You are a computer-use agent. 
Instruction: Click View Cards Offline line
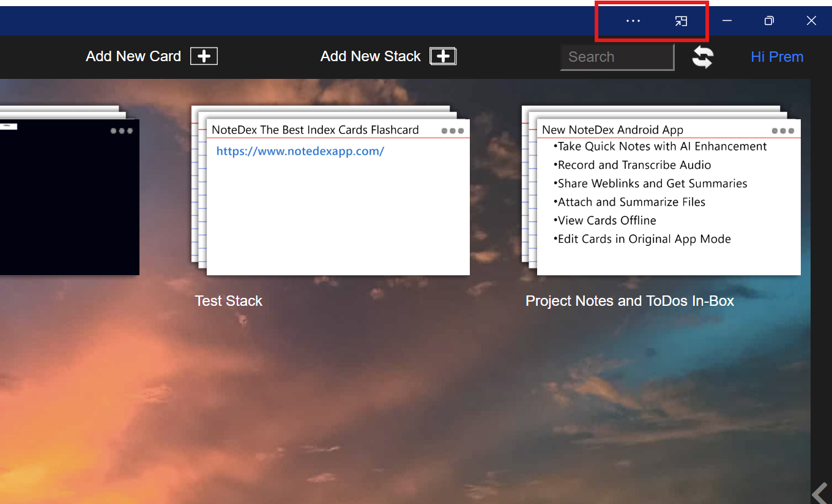point(604,220)
